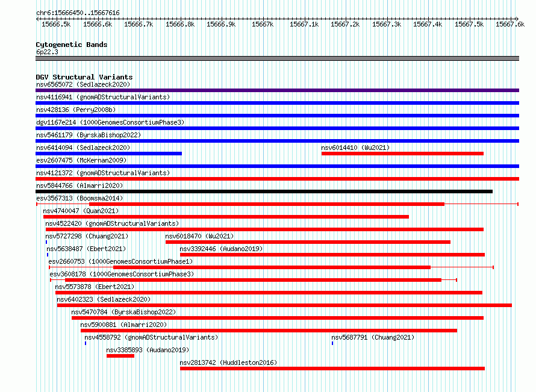This screenshot has width=536, height=392.
Task: Open esv3608178 (1000GenomesConsortiumPhase3) label
Action: [x=122, y=274]
